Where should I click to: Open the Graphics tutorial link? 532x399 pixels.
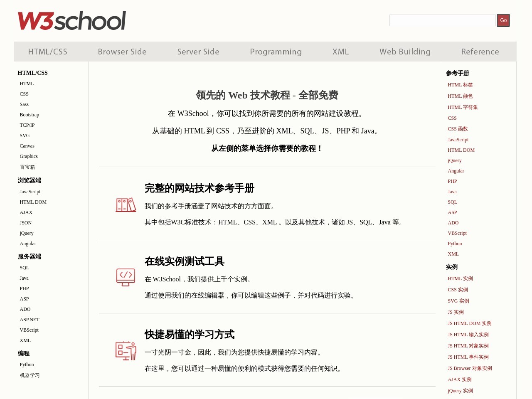click(29, 156)
